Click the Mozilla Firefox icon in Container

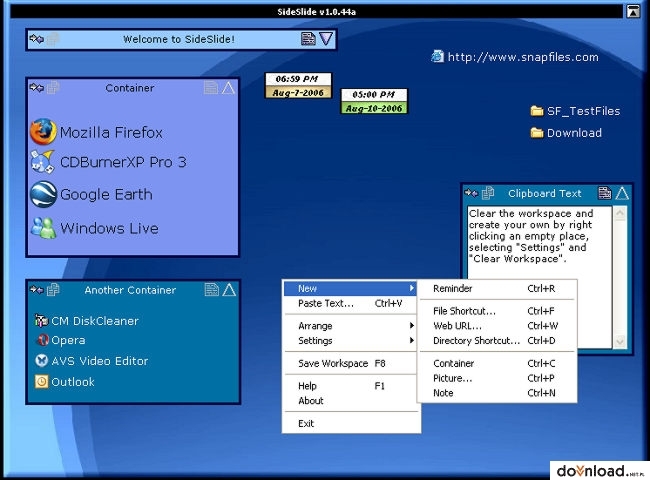(x=43, y=132)
